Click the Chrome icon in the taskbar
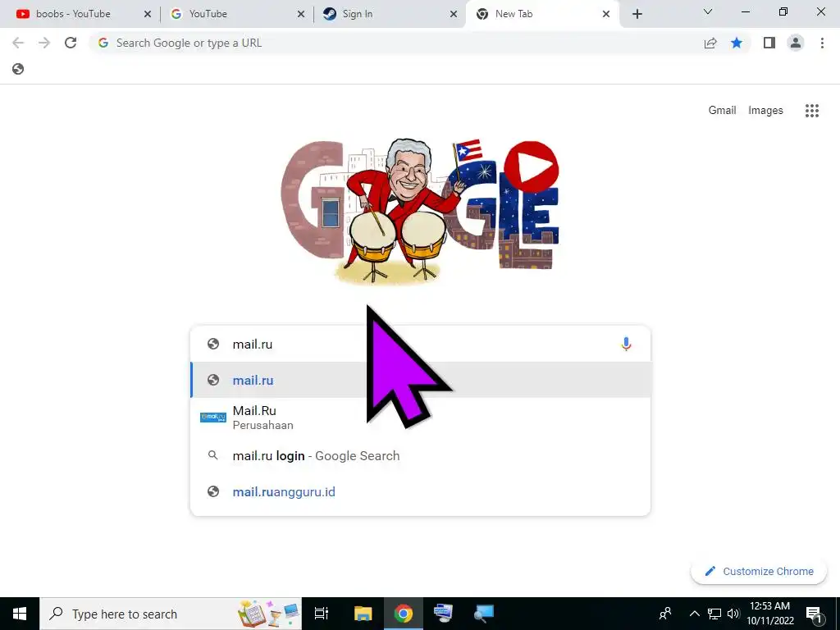This screenshot has width=840, height=630. tap(404, 614)
